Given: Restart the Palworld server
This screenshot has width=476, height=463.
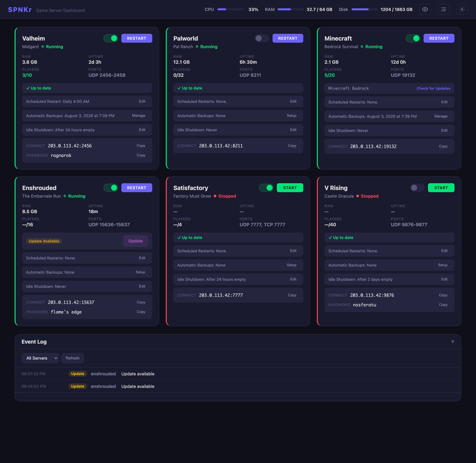Looking at the screenshot, I should tap(288, 38).
